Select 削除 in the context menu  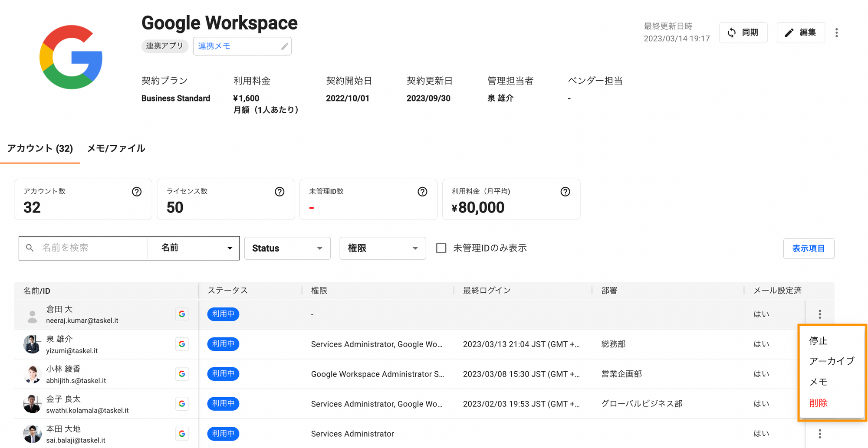pyautogui.click(x=832, y=403)
